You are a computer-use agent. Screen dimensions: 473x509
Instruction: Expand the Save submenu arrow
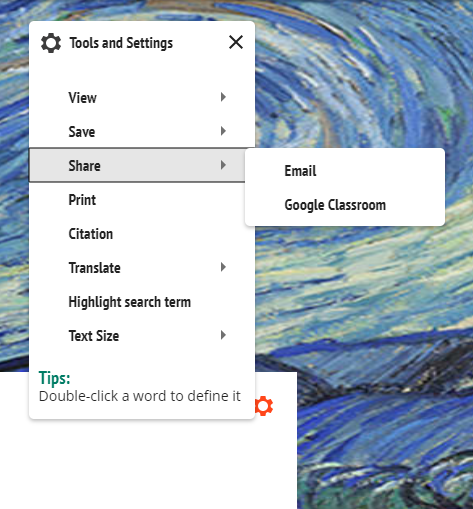[223, 131]
